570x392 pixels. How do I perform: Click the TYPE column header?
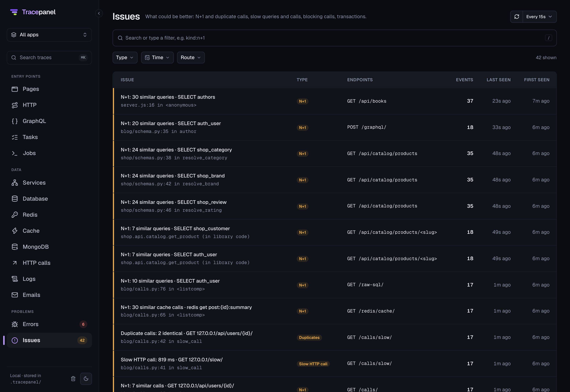(302, 80)
